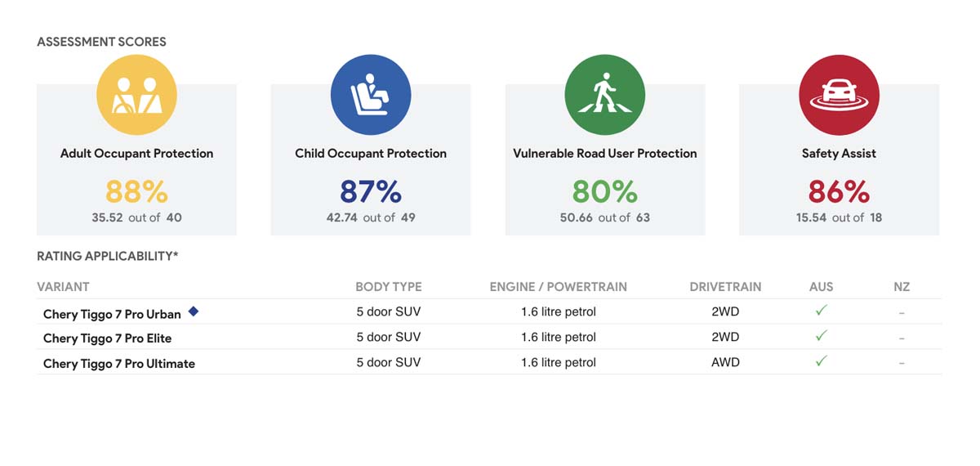This screenshot has height=466, width=980.
Task: Click the 87% Child Occupant score
Action: pos(371,191)
